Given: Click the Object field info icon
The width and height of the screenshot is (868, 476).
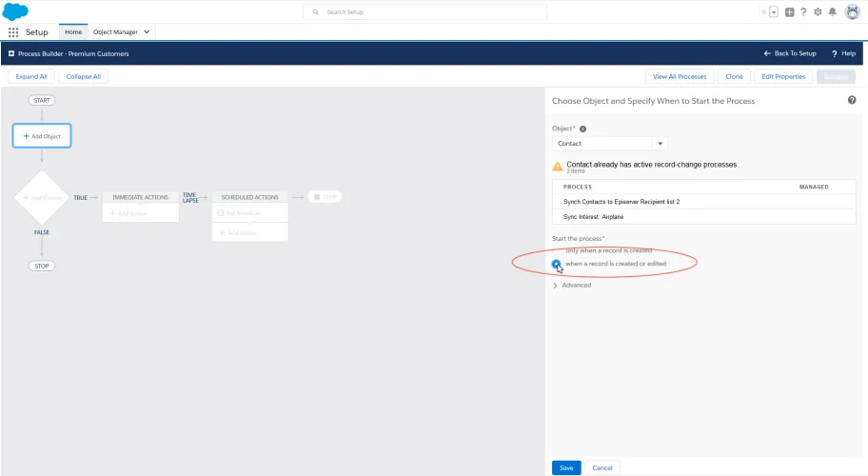Looking at the screenshot, I should [x=582, y=129].
